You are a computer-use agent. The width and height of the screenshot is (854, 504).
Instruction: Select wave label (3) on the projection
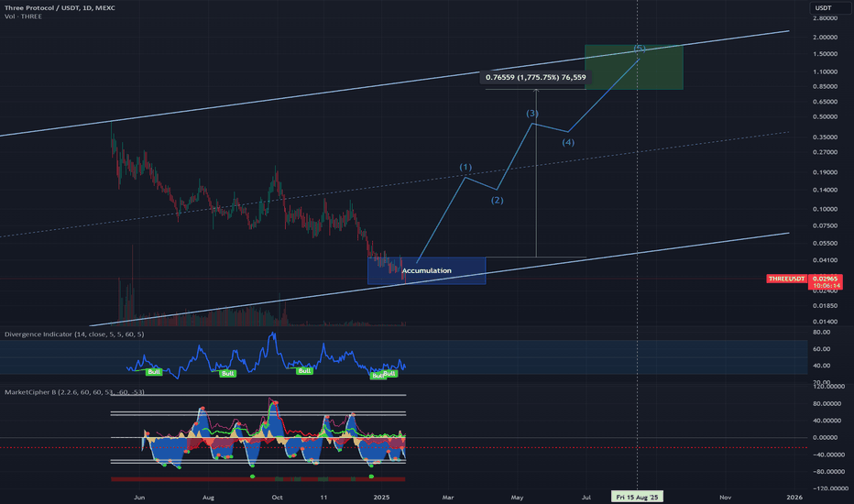532,114
